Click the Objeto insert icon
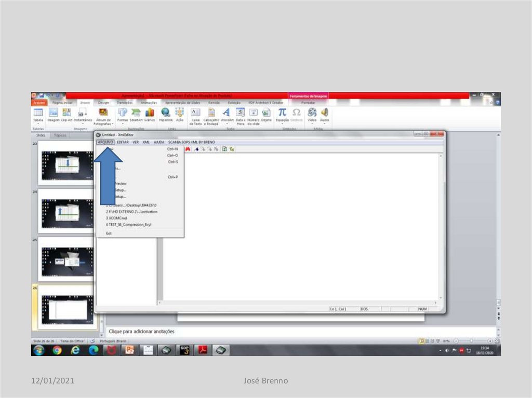 coord(266,115)
